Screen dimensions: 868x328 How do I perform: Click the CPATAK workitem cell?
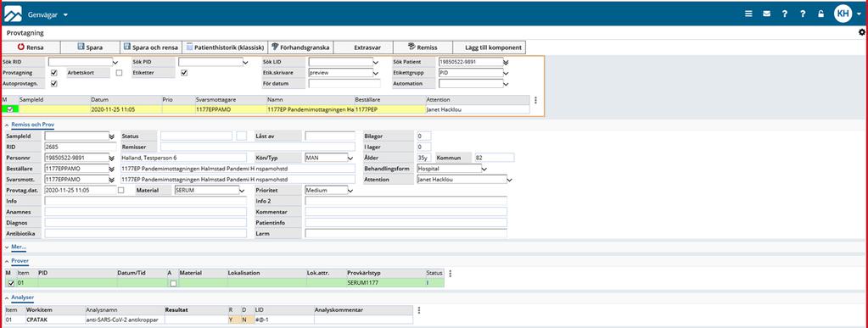pos(55,320)
